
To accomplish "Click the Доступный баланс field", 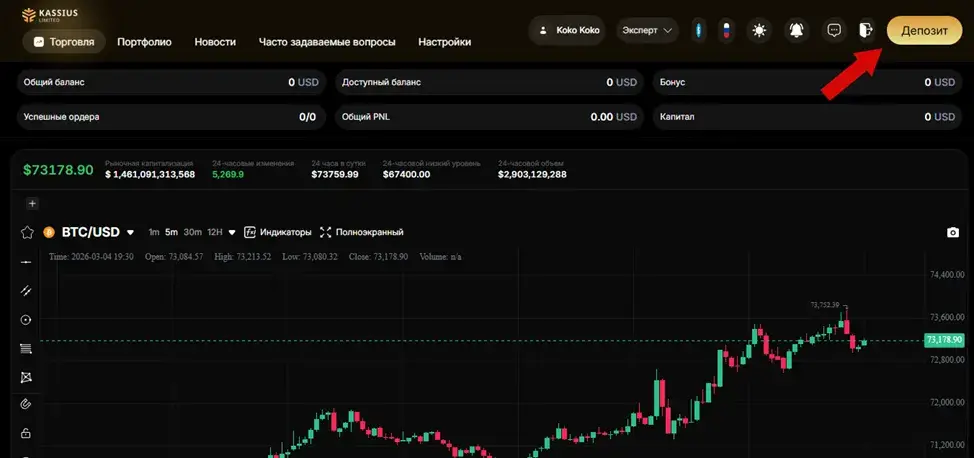I will [489, 82].
